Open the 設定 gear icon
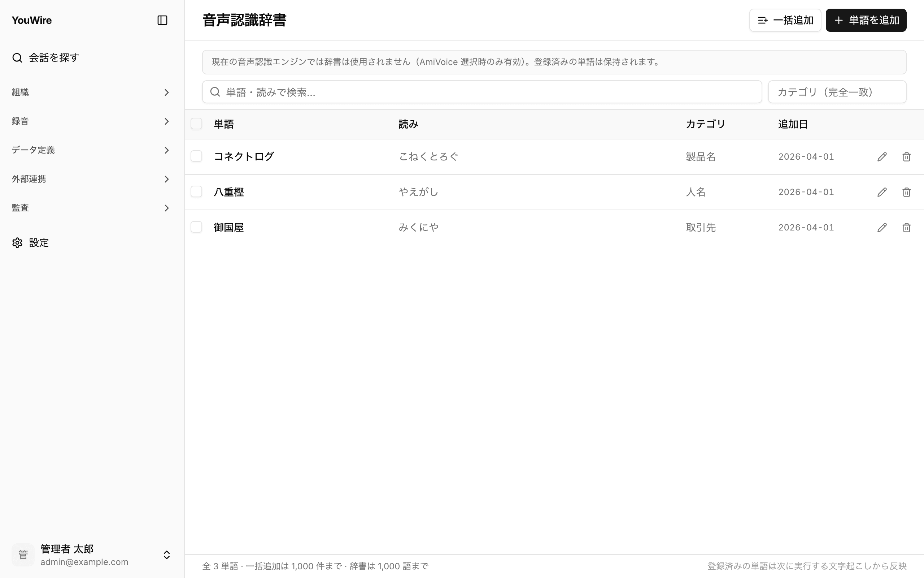924x578 pixels. coord(17,243)
